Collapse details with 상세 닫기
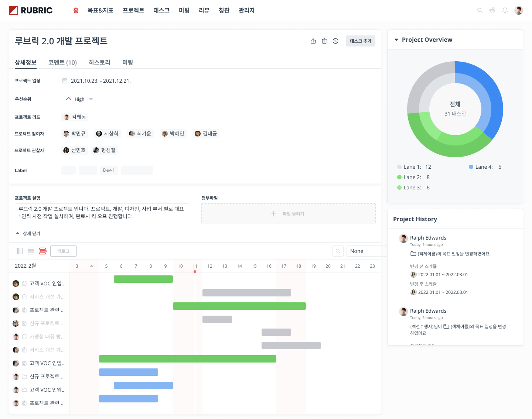532x419 pixels. click(28, 233)
